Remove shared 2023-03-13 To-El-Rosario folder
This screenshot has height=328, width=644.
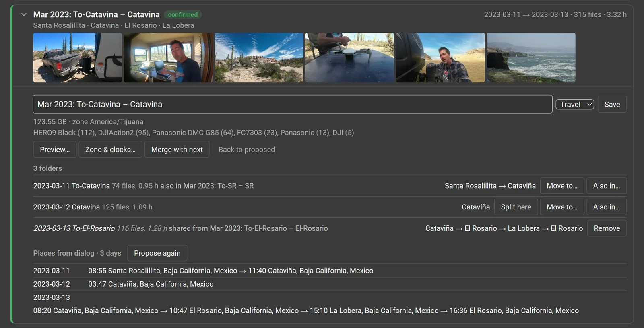click(x=607, y=228)
